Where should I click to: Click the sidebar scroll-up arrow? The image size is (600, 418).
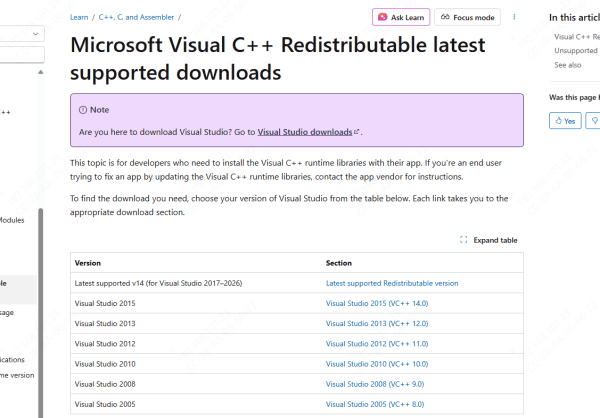pos(41,72)
